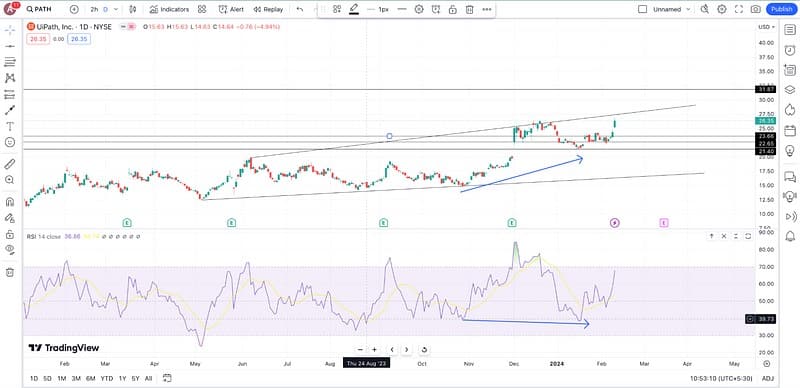Open the alerts clock panel
This screenshot has width=800, height=388.
pos(790,50)
